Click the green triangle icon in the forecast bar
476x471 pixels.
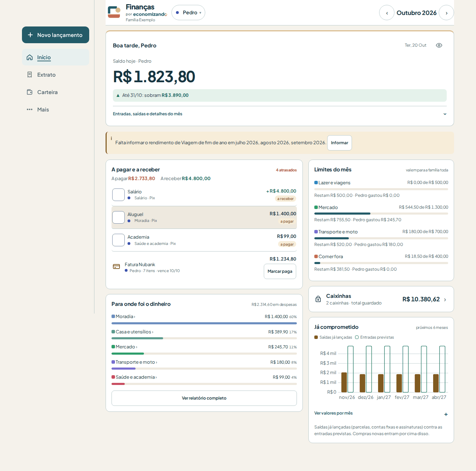[118, 95]
